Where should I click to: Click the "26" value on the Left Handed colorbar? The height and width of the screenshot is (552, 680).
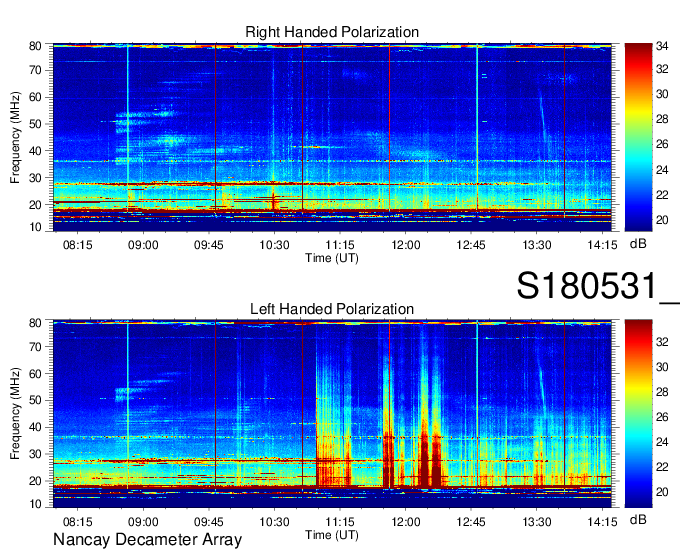coord(662,417)
